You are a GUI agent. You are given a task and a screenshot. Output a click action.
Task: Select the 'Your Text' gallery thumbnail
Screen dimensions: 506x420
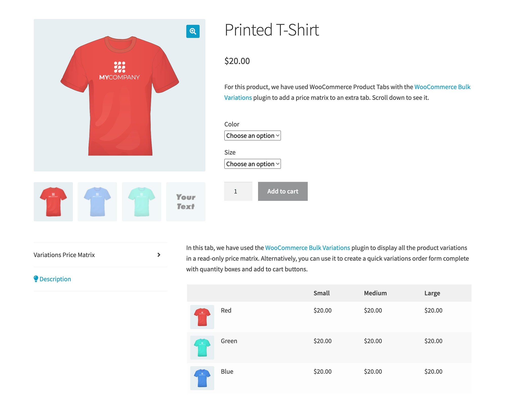tap(186, 202)
